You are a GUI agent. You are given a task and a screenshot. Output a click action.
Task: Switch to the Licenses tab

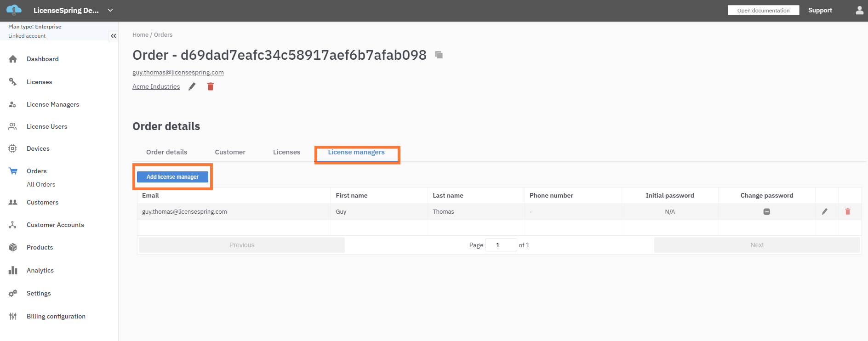click(x=286, y=152)
